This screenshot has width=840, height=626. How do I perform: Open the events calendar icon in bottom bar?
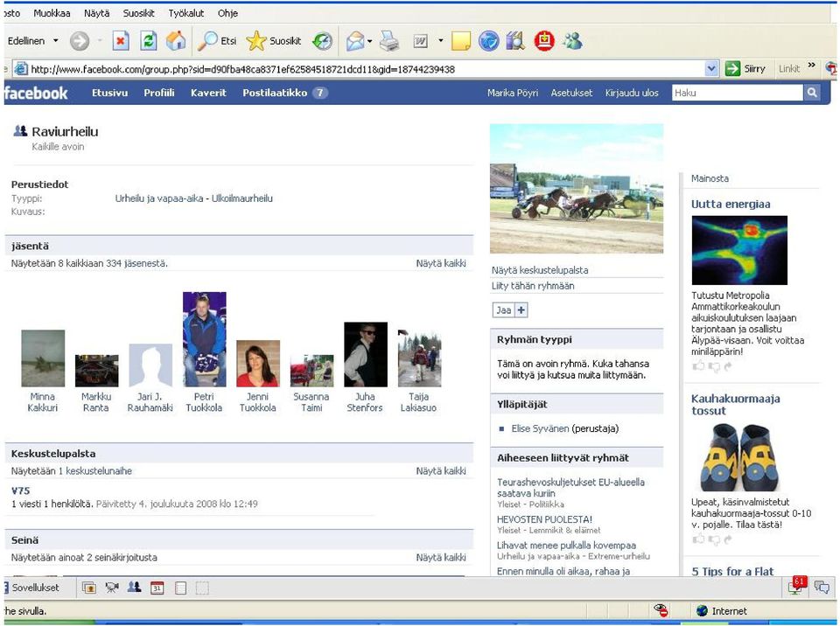coord(157,588)
